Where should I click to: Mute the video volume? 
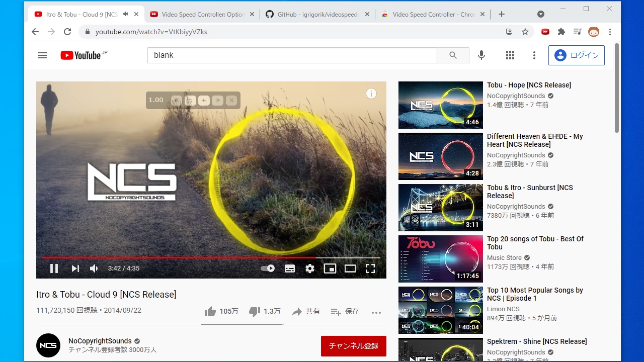pos(94,268)
